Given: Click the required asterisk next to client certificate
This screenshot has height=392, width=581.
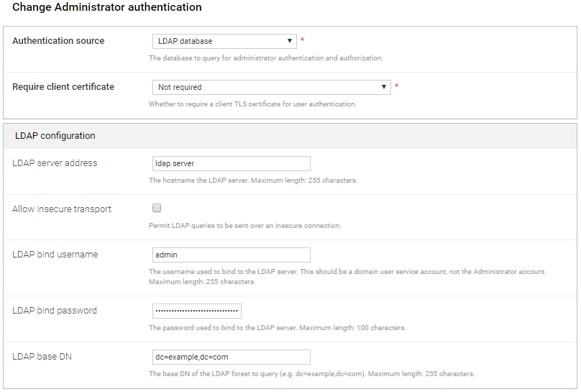Looking at the screenshot, I should click(396, 86).
